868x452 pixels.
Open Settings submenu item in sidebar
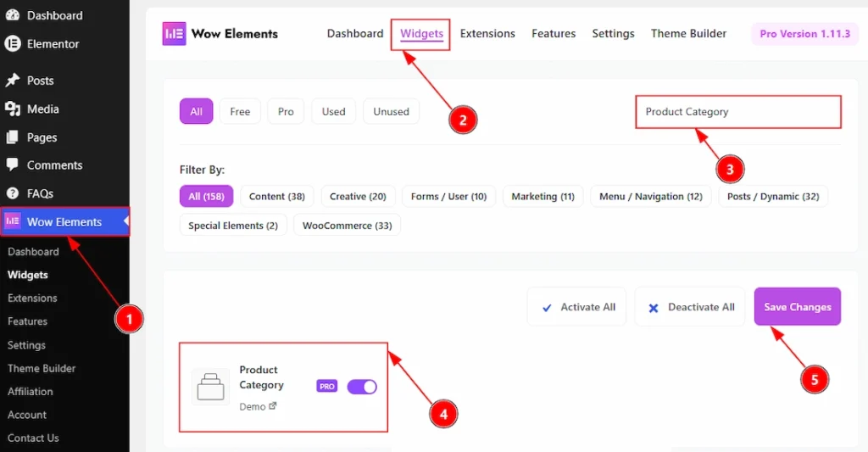click(x=26, y=345)
